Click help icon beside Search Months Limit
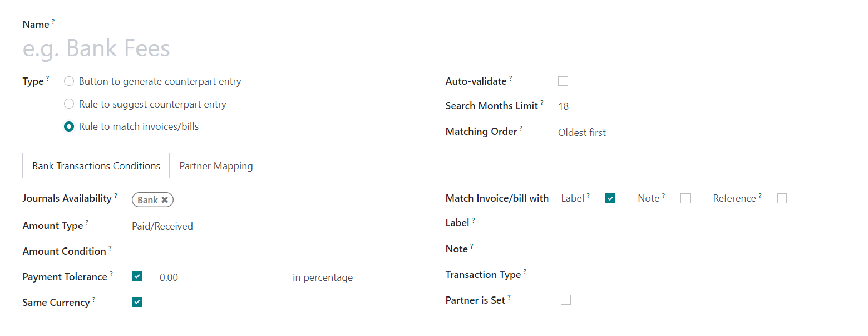Image resolution: width=868 pixels, height=336 pixels. [542, 103]
